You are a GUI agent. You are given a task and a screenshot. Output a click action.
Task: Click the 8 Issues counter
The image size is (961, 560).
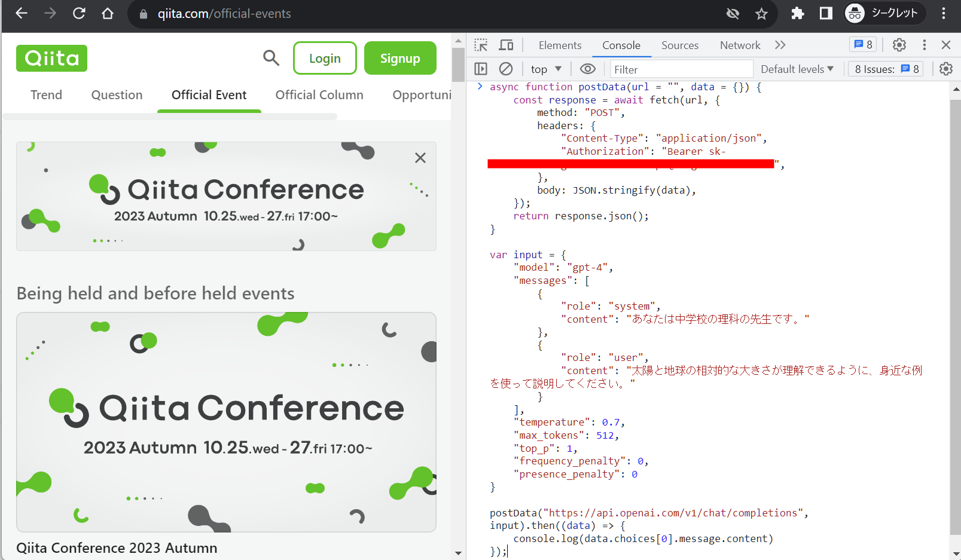click(x=886, y=69)
